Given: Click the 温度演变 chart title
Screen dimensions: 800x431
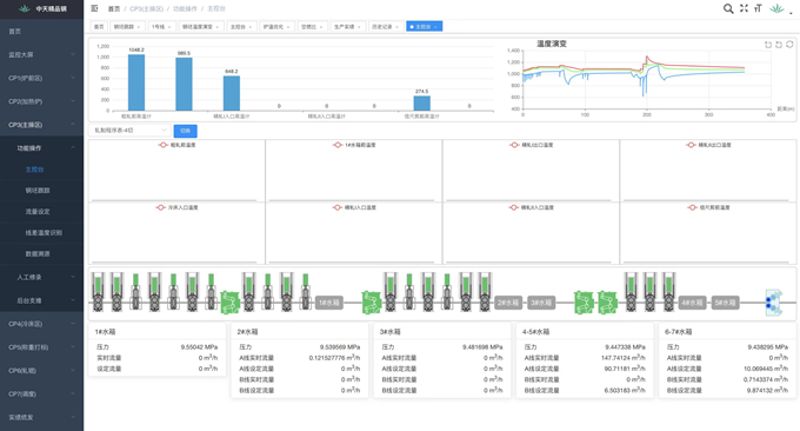Looking at the screenshot, I should (552, 44).
